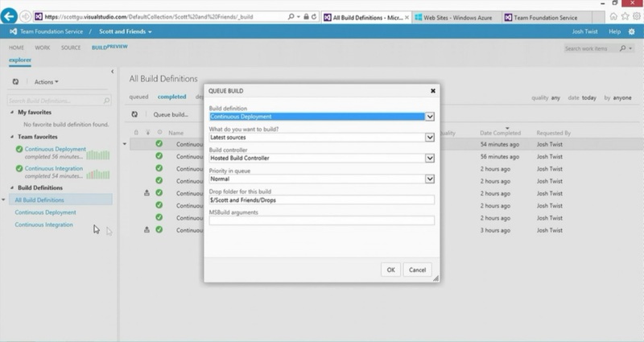Click the browser forward arrow button
Viewport: 644px width, 342px height.
(x=26, y=17)
